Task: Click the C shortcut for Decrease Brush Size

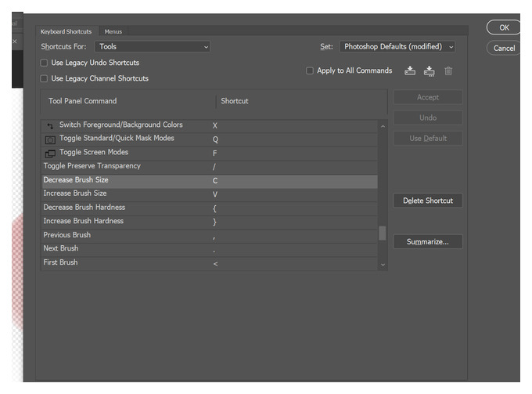Action: 215,181
